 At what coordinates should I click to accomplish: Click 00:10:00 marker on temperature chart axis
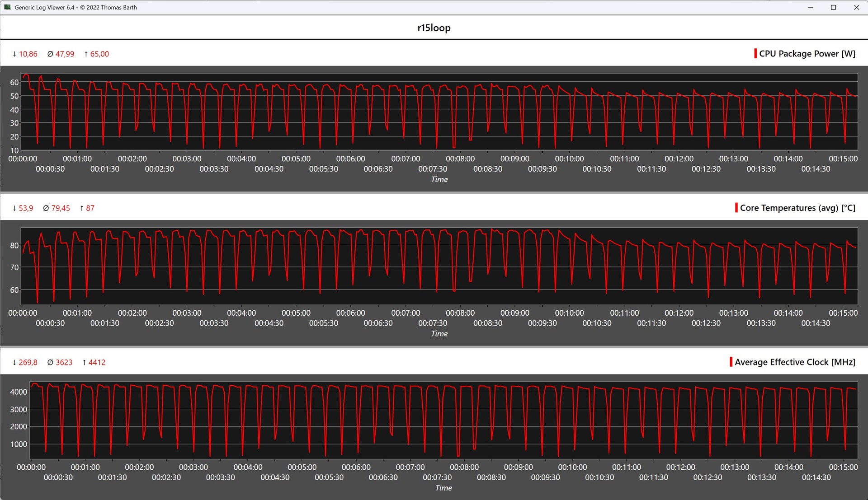click(x=569, y=313)
